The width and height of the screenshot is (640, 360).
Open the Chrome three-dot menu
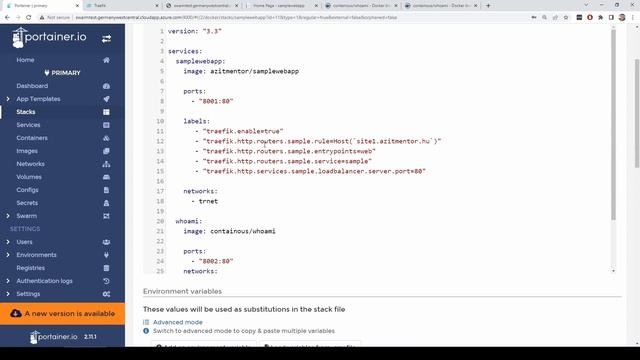click(x=633, y=18)
